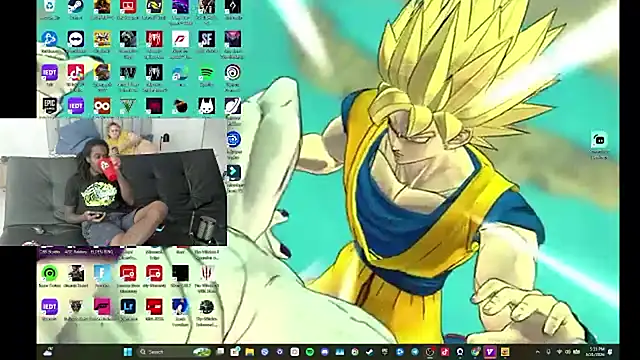This screenshot has width=640, height=360.
Task: Open the Streamlabs Desktop shortcut
Action: 599,140
